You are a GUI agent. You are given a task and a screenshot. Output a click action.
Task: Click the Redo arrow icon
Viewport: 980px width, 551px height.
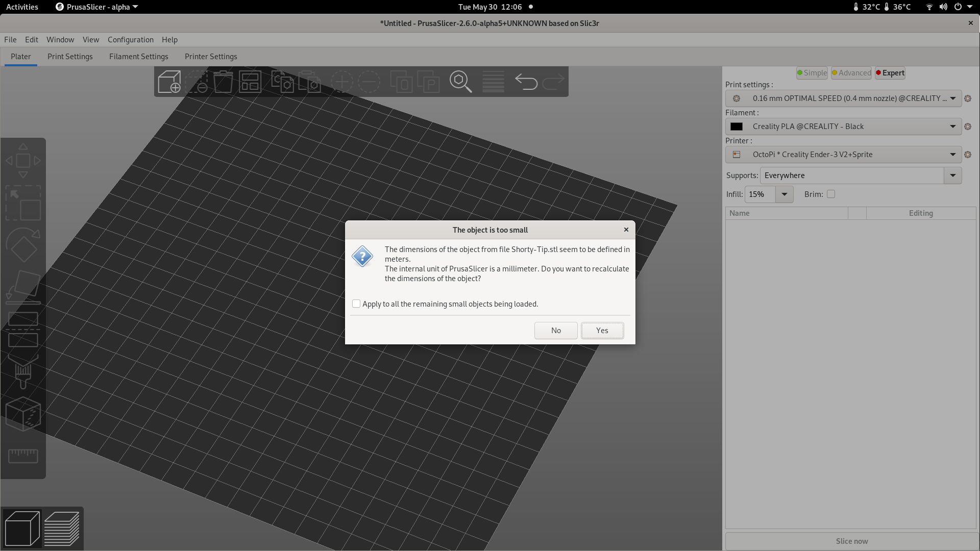click(553, 82)
